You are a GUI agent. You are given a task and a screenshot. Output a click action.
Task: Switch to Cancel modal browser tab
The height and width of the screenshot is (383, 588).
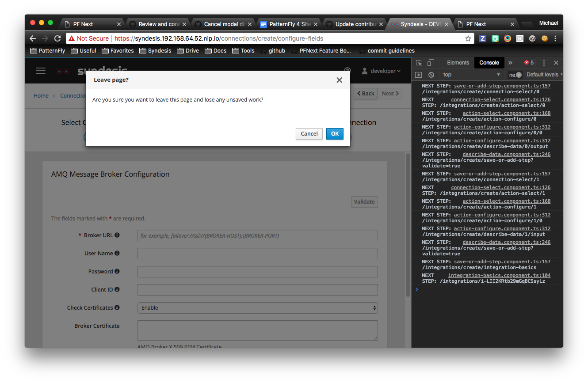(x=224, y=24)
